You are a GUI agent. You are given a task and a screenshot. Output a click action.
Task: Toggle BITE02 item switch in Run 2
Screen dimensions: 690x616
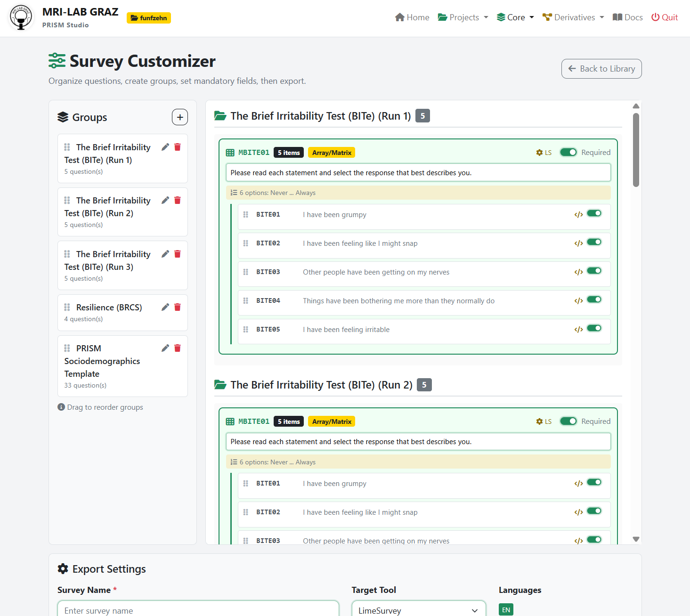click(594, 511)
